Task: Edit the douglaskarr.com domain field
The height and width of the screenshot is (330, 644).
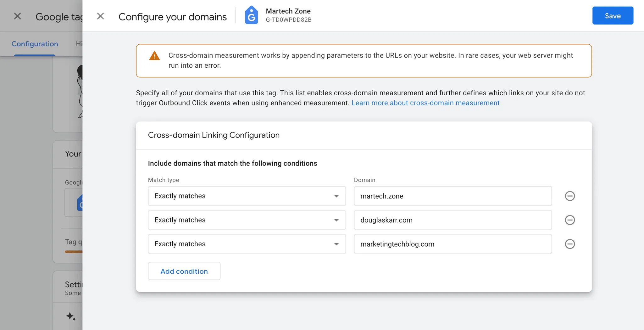Action: pyautogui.click(x=452, y=220)
